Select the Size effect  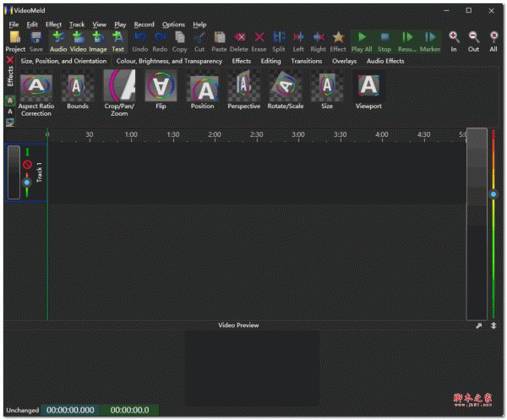(x=327, y=90)
